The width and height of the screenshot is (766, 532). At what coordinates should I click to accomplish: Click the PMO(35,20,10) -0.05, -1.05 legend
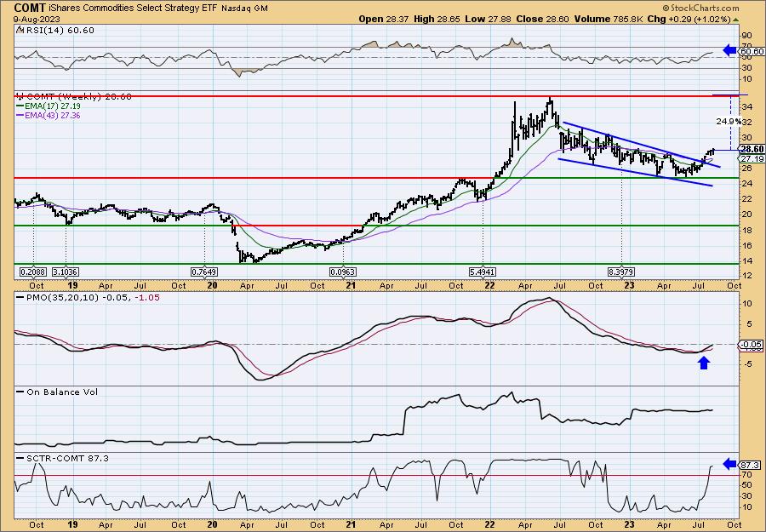pos(93,298)
